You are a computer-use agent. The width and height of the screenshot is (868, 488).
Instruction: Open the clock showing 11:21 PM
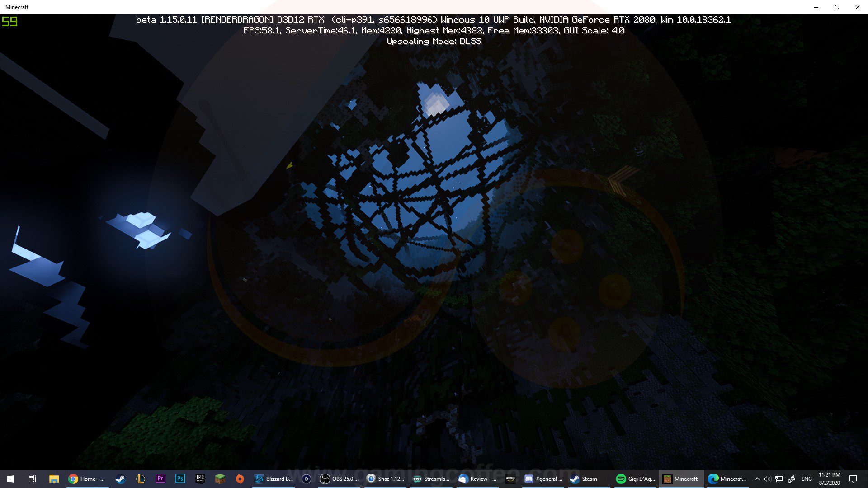pos(830,479)
